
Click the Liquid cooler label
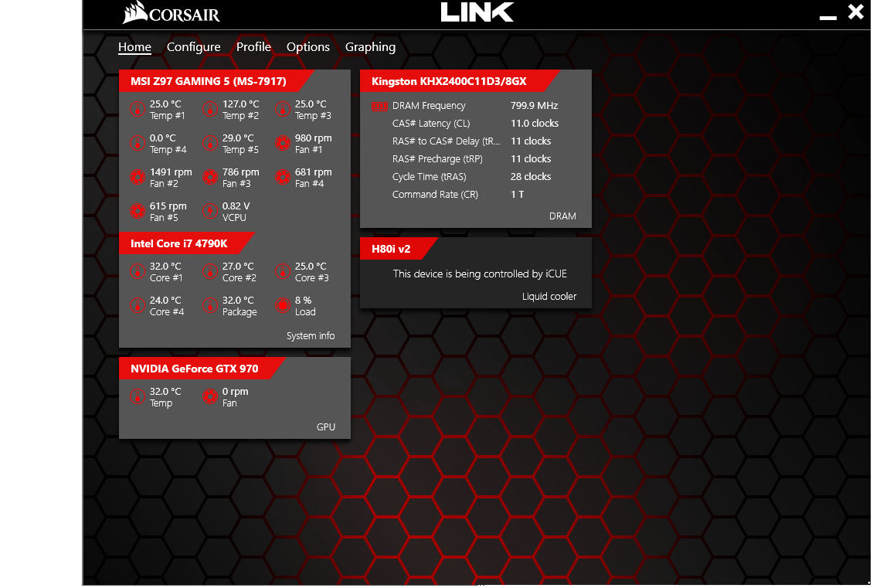(x=549, y=296)
